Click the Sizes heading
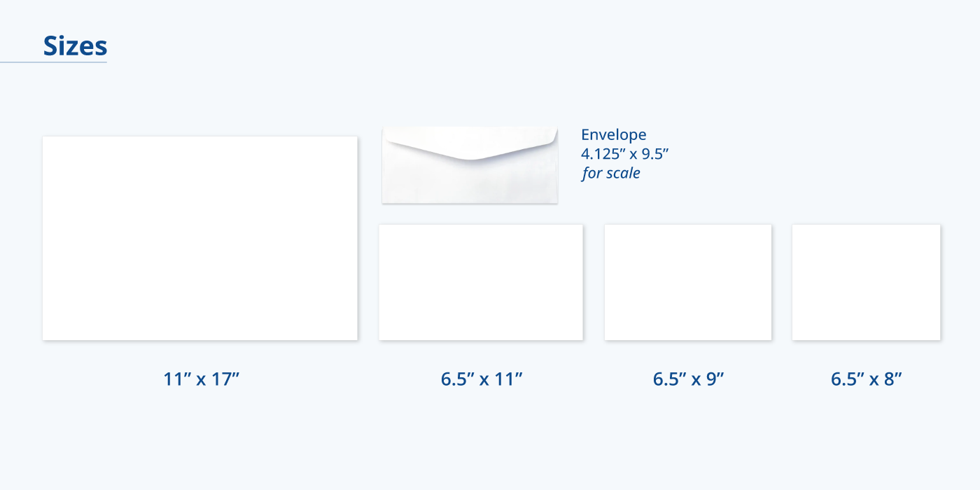 click(x=75, y=46)
